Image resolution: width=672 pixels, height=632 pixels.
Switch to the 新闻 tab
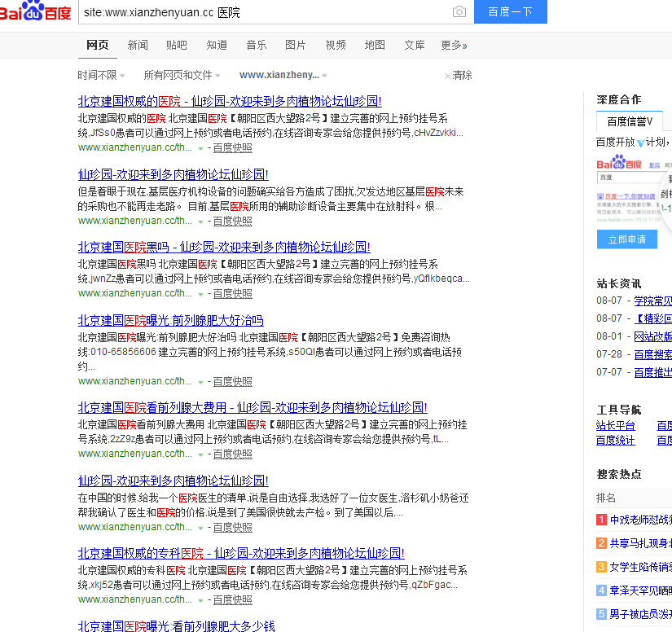(x=138, y=46)
